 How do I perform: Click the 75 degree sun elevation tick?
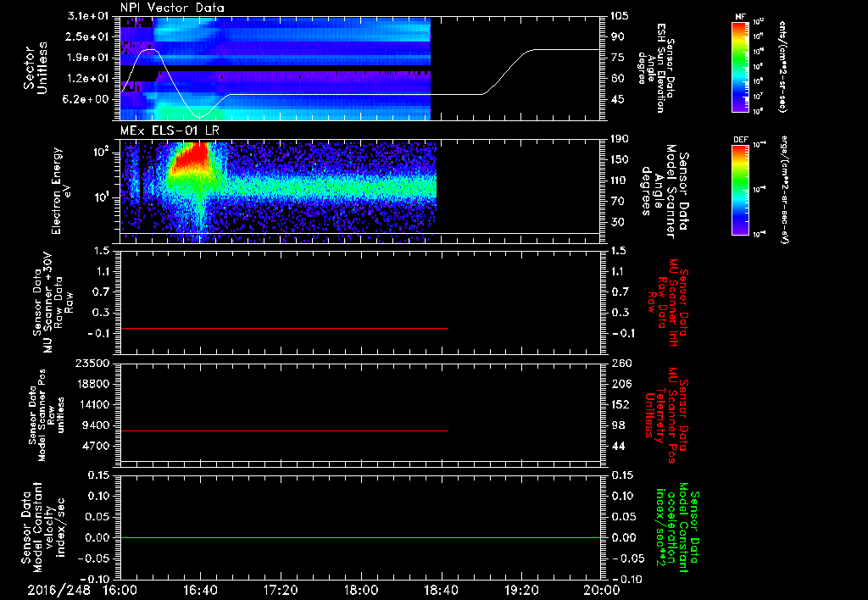[617, 58]
